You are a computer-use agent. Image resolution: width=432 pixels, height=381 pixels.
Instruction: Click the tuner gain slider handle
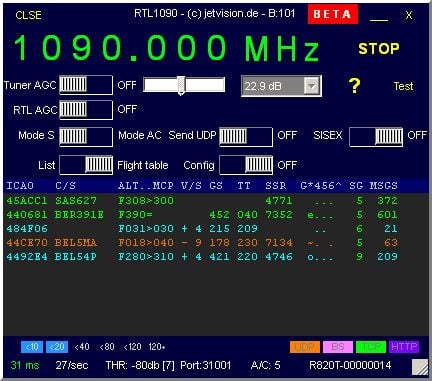181,85
